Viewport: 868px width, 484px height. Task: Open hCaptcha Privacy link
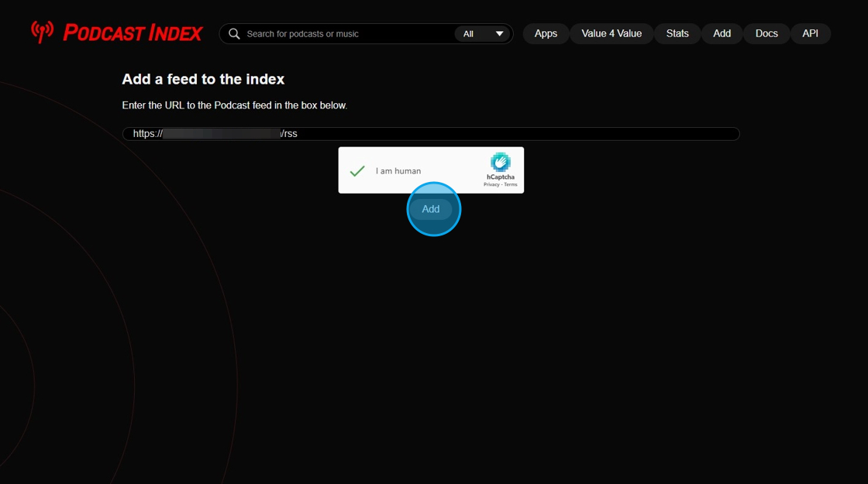click(x=491, y=185)
